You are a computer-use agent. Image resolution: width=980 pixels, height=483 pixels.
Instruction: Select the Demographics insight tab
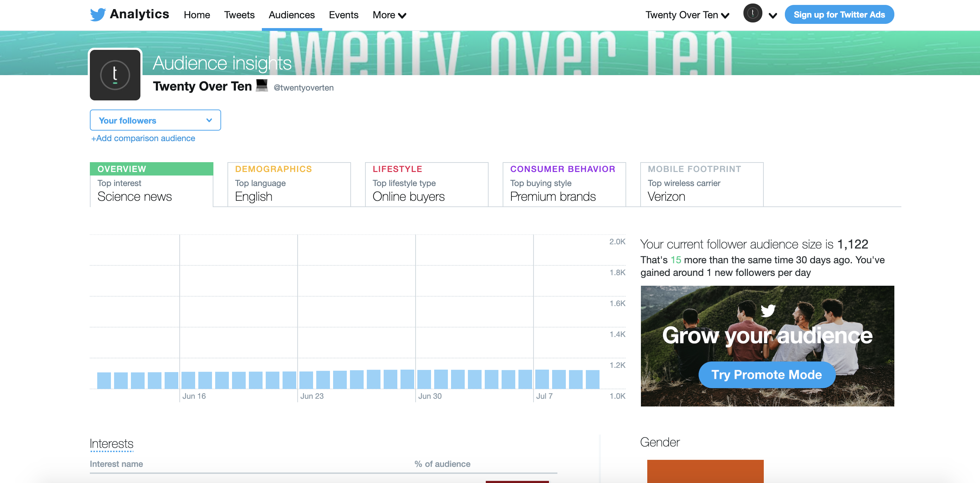(x=289, y=184)
